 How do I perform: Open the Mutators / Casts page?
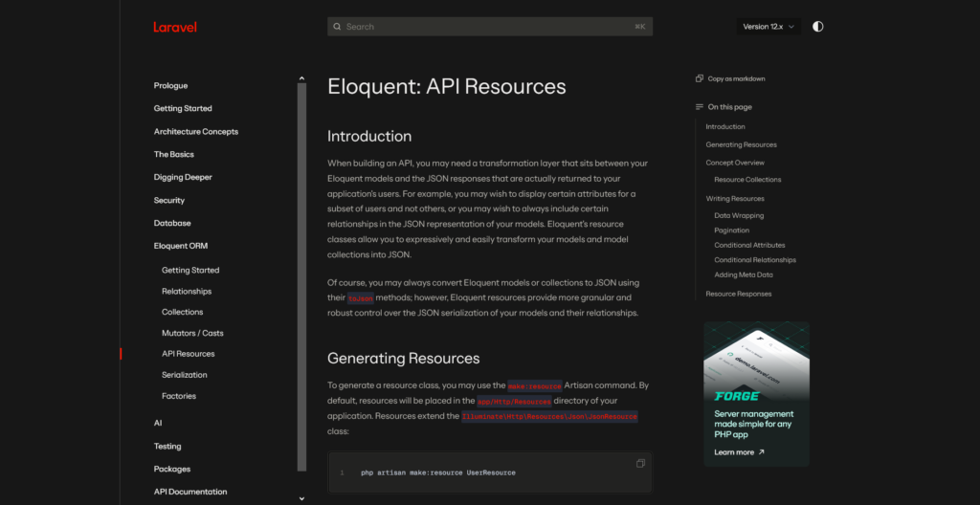192,333
